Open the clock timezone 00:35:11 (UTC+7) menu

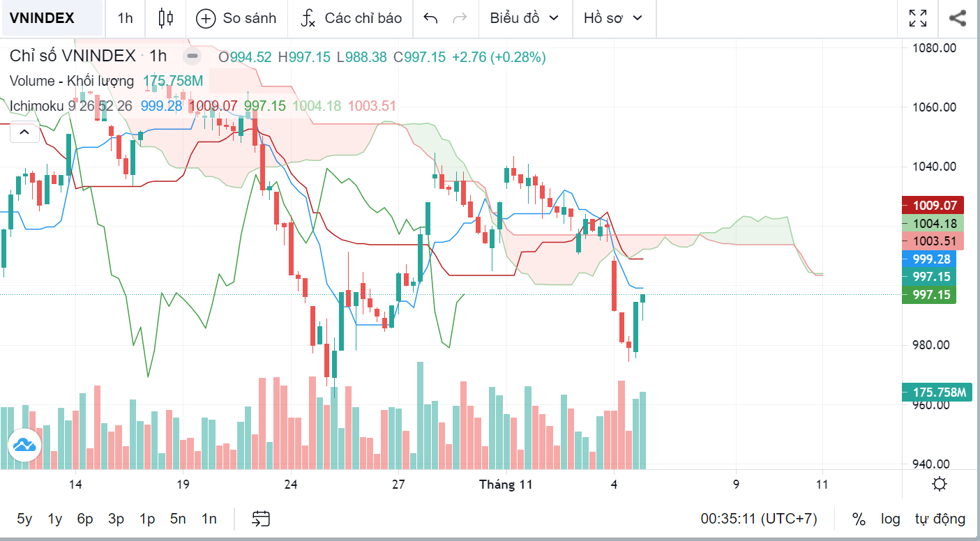(x=759, y=519)
